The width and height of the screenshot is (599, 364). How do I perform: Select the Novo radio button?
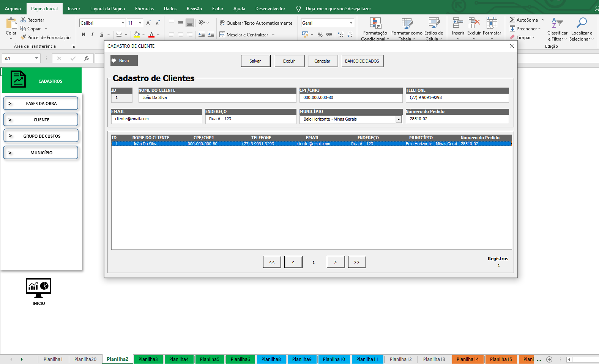pyautogui.click(x=114, y=61)
